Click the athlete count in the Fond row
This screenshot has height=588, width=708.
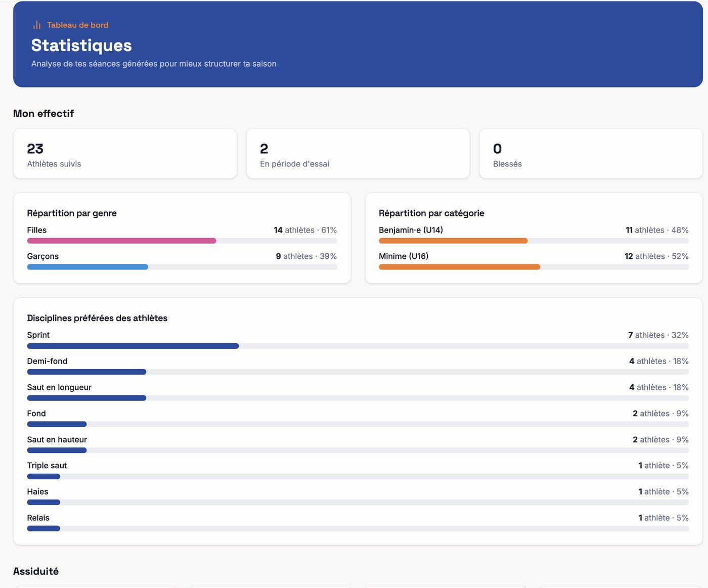[x=660, y=414]
